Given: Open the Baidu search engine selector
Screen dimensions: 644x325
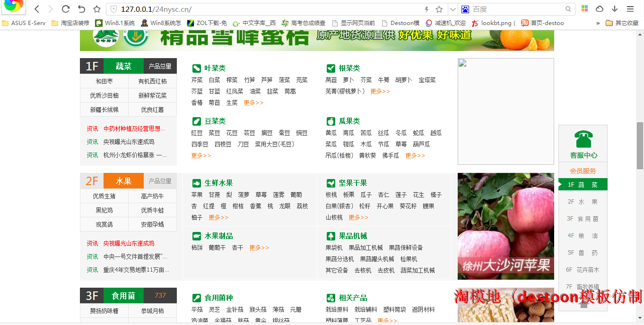Looking at the screenshot, I should (465, 9).
